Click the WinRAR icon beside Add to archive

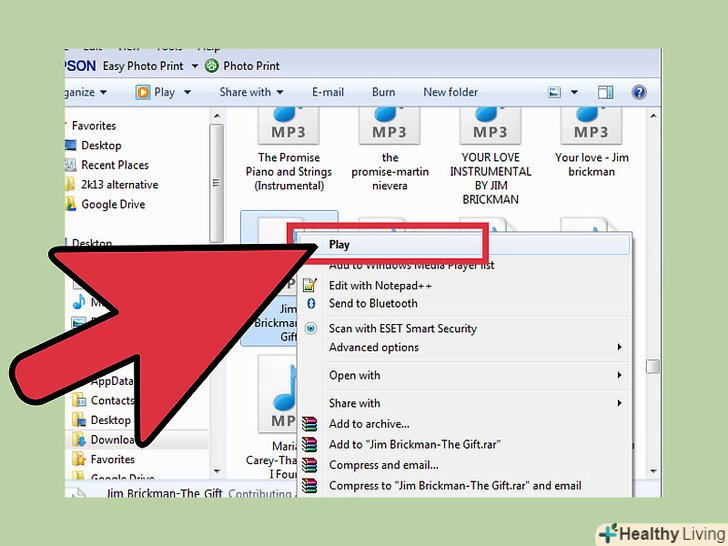pyautogui.click(x=310, y=424)
